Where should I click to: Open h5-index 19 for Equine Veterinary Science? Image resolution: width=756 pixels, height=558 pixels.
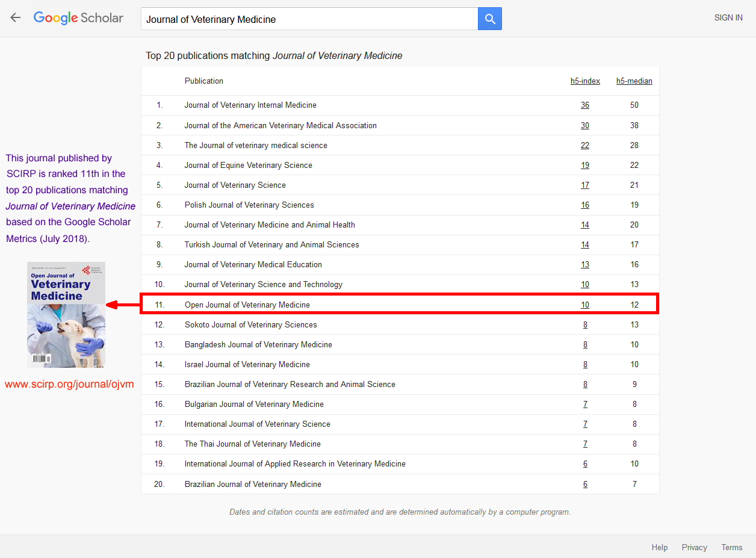pos(585,166)
